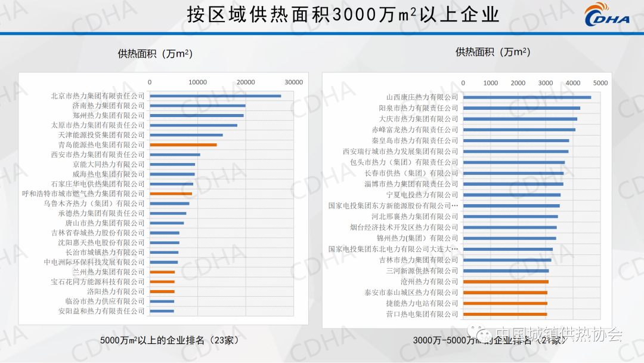The height and width of the screenshot is (363, 644).
Task: Select the label 威海热电集团有限公司
Action: (109, 174)
